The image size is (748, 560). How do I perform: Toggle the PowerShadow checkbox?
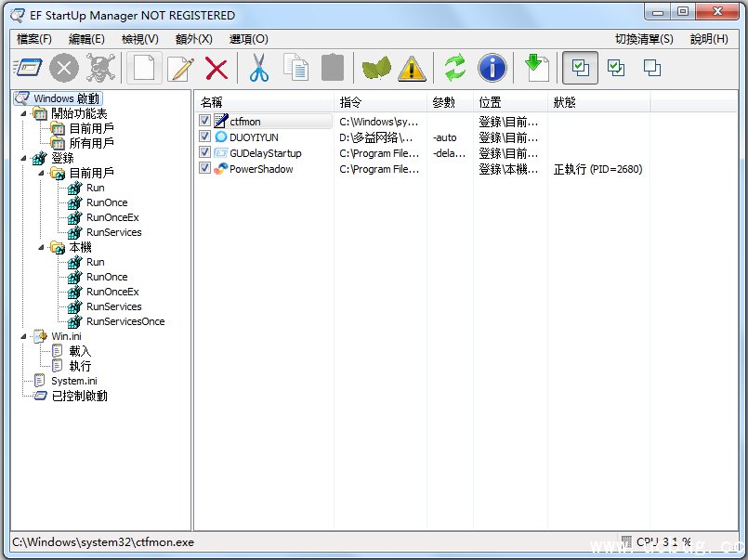click(x=205, y=169)
